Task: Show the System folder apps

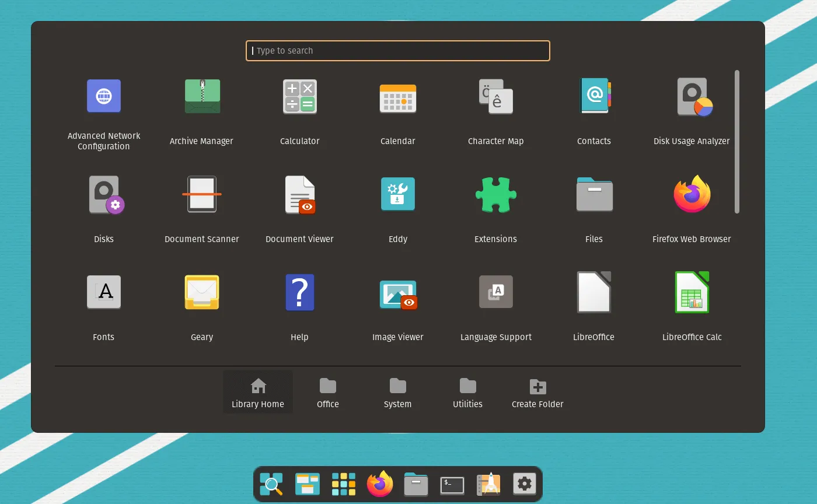Action: point(398,393)
